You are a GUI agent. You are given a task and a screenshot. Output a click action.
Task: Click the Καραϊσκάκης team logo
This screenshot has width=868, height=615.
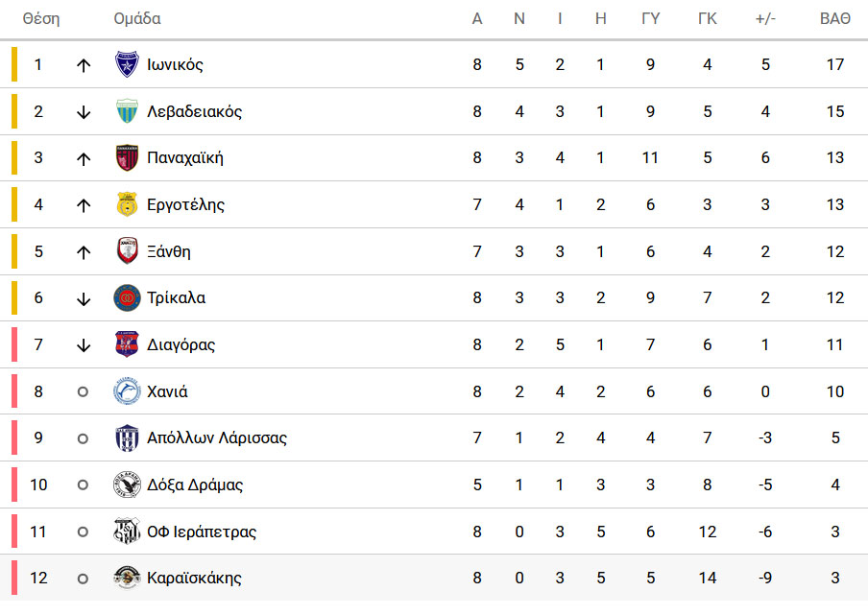pyautogui.click(x=127, y=578)
